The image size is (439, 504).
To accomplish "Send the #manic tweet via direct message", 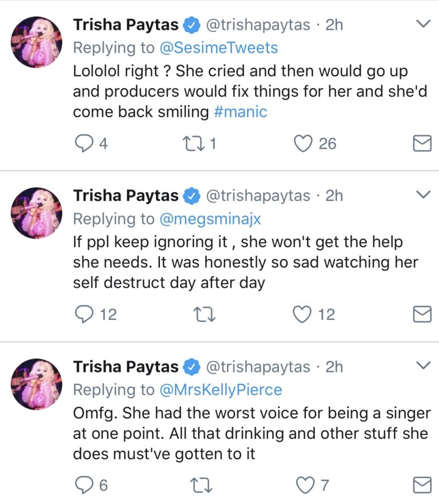I will click(x=422, y=143).
